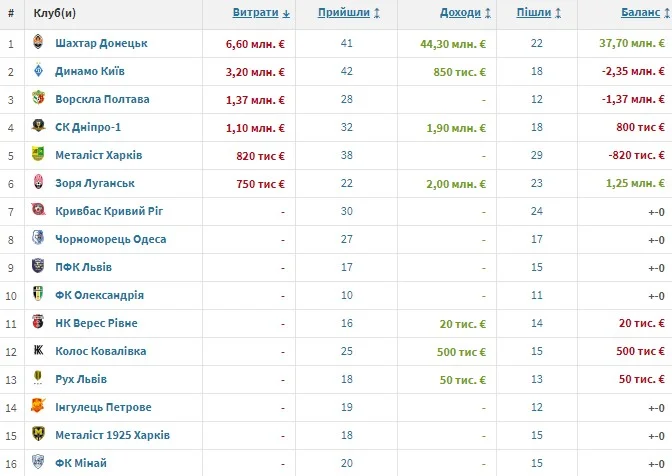Click the Dynamo Kyiv club crest icon
Image resolution: width=672 pixels, height=476 pixels.
coord(38,72)
